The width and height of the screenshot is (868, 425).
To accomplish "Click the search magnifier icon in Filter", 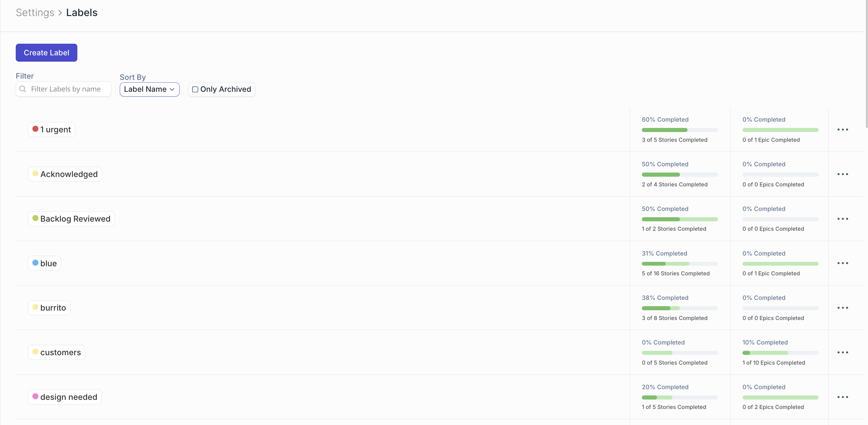I will tap(23, 89).
